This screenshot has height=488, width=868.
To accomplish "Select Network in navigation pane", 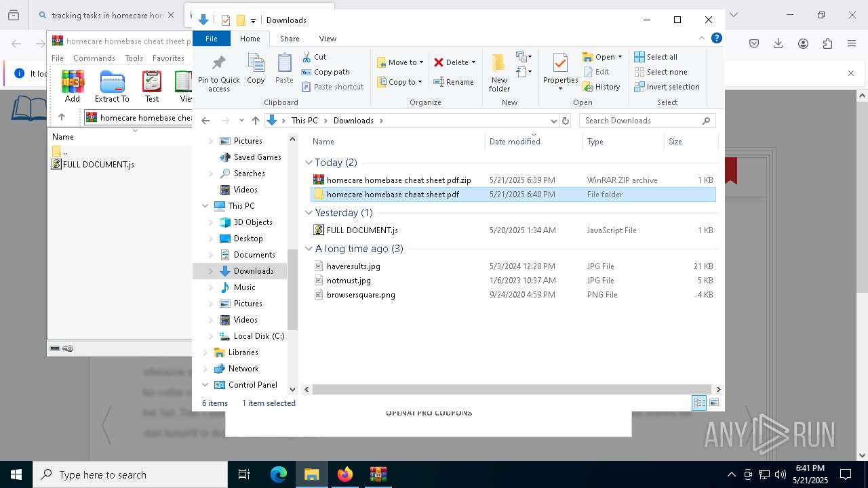I will point(243,369).
